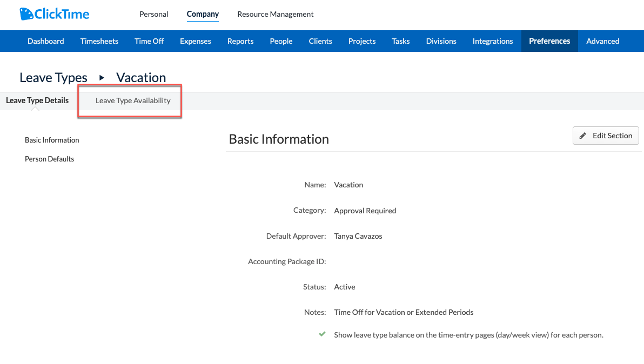This screenshot has height=364, width=644.
Task: Click the Basic Information heading
Action: [x=279, y=139]
